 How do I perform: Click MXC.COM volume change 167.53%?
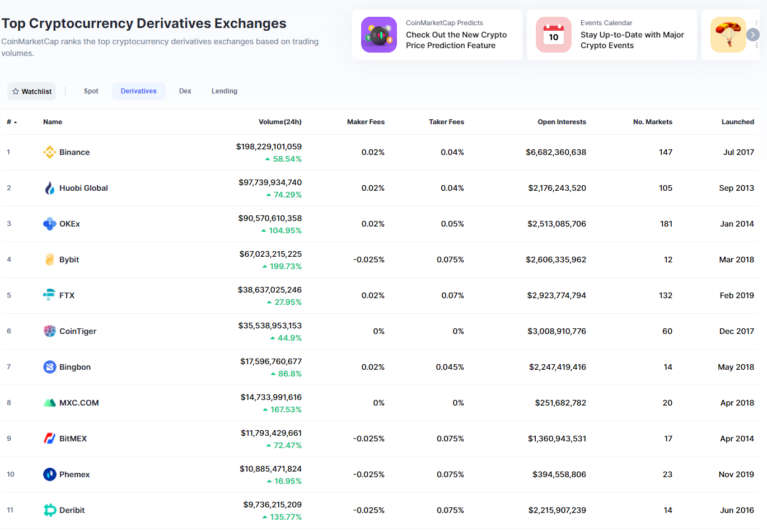click(x=282, y=409)
